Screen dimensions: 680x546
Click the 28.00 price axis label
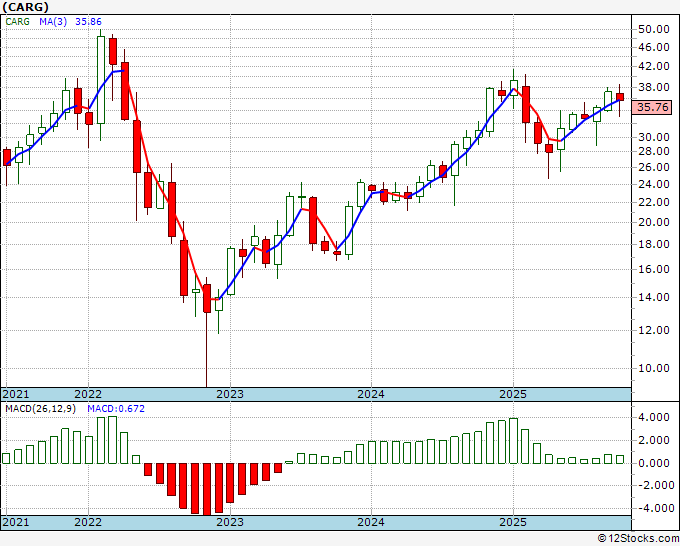654,151
